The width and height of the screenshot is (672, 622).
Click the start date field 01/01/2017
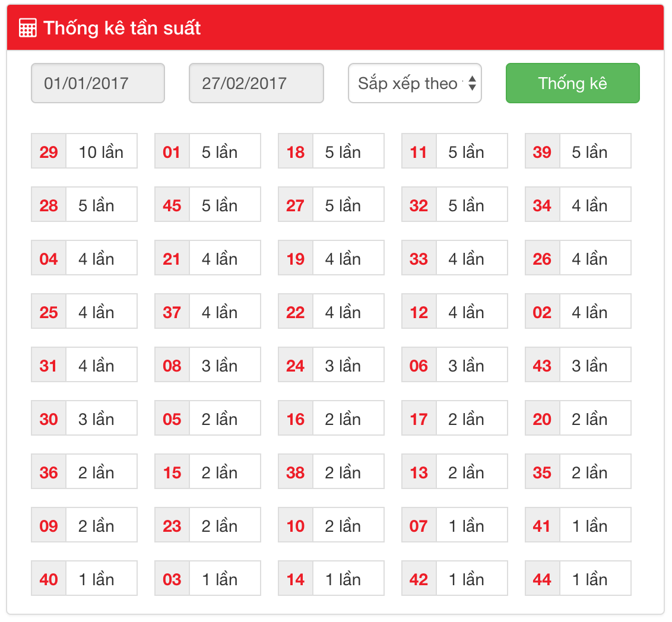pos(97,83)
